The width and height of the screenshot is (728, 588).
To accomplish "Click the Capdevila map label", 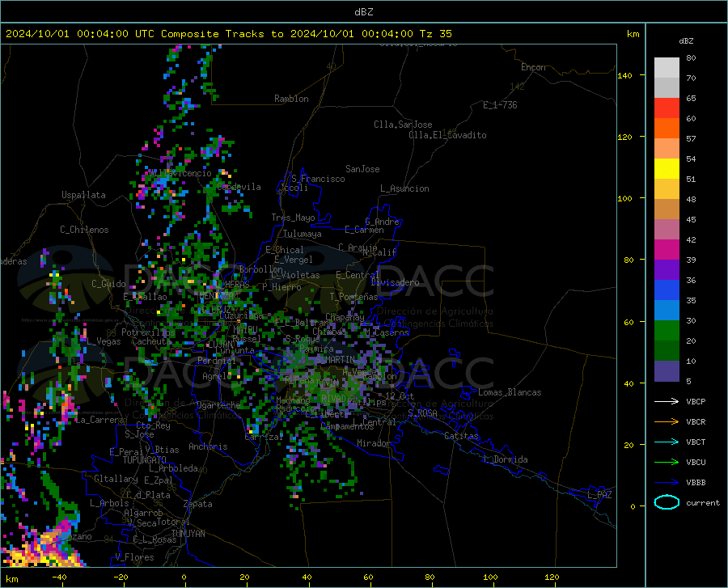I will tap(239, 187).
